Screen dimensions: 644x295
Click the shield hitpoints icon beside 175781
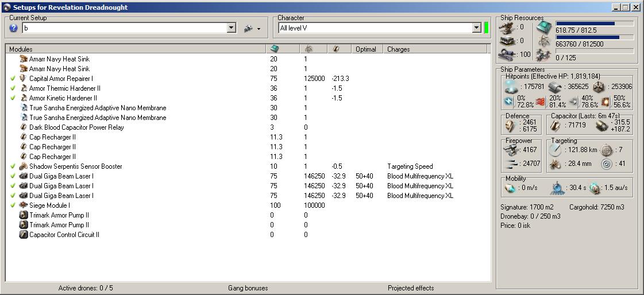click(511, 87)
